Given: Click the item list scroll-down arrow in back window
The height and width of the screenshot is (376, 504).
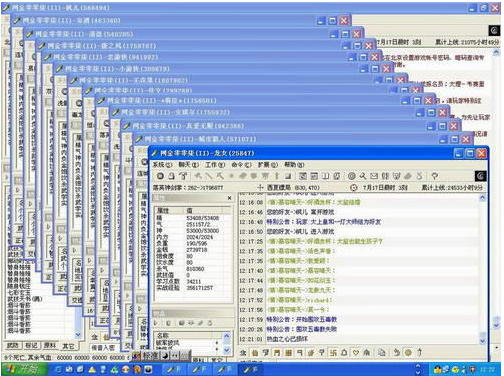Looking at the screenshot, I should tap(78, 334).
